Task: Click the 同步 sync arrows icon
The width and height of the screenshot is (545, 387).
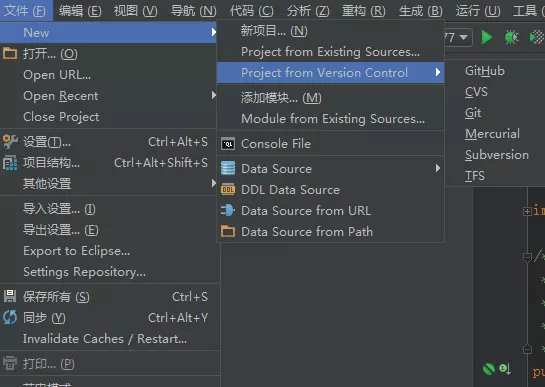Action: tap(10, 317)
